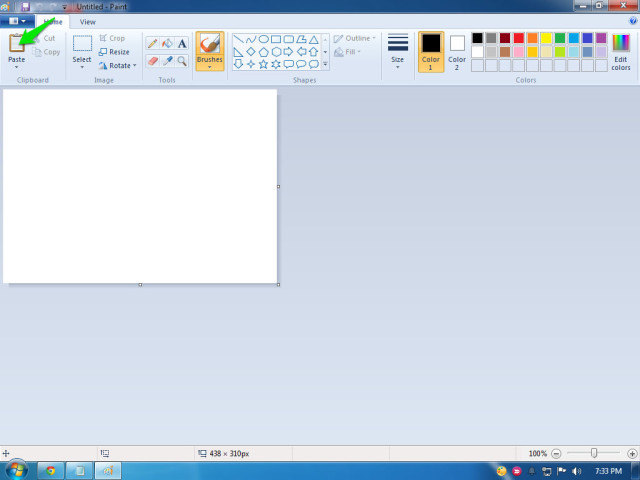Image resolution: width=640 pixels, height=480 pixels.
Task: Open the Paste dropdown arrow
Action: pyautogui.click(x=16, y=67)
